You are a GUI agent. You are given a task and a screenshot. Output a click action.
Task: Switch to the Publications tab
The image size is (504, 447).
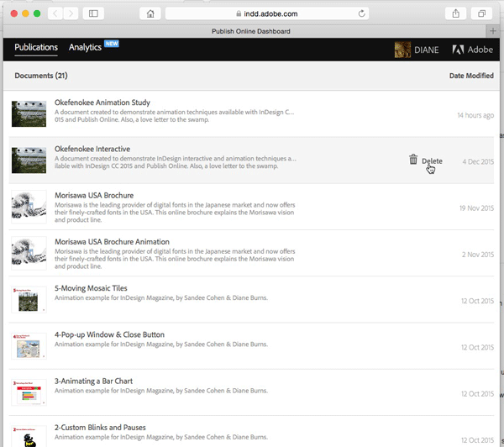point(36,48)
